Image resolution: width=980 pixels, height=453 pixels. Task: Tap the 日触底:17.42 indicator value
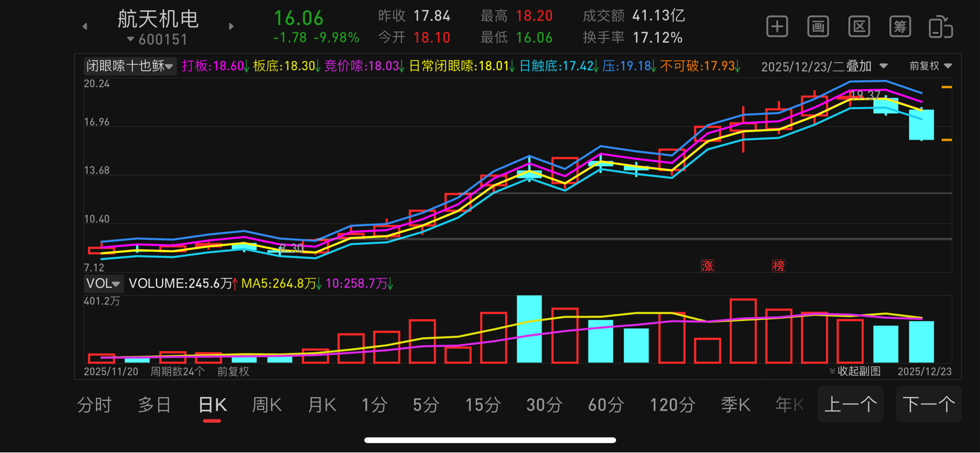(559, 66)
